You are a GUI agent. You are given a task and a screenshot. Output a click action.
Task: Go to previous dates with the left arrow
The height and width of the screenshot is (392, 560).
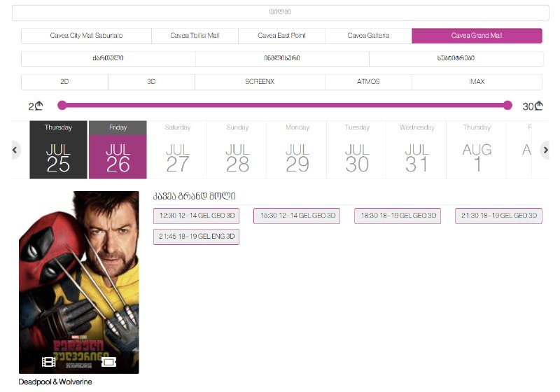pos(15,150)
